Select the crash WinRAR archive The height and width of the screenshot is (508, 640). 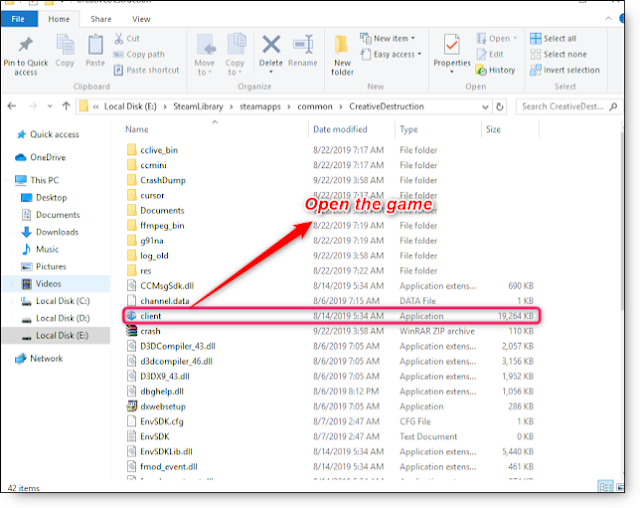pyautogui.click(x=331, y=331)
